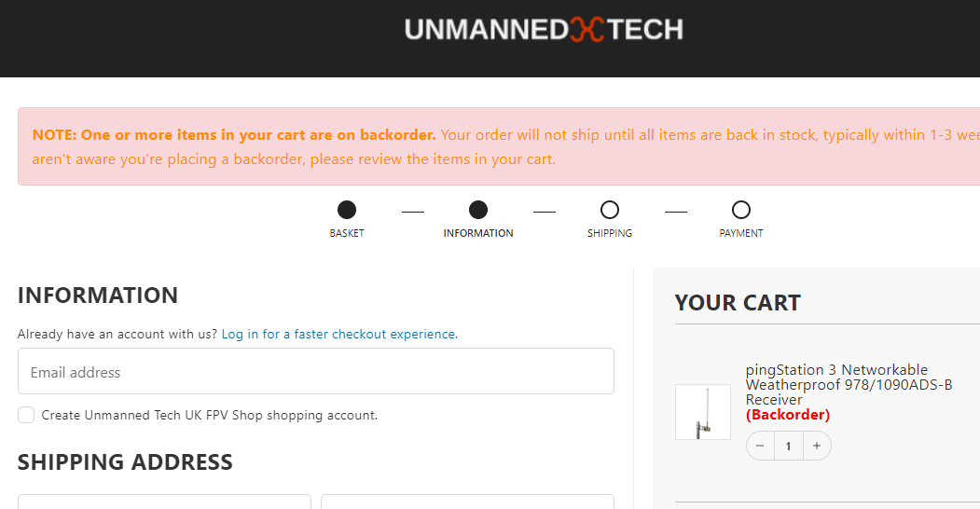The height and width of the screenshot is (509, 980).
Task: Click the Shipping step circle
Action: coord(610,210)
